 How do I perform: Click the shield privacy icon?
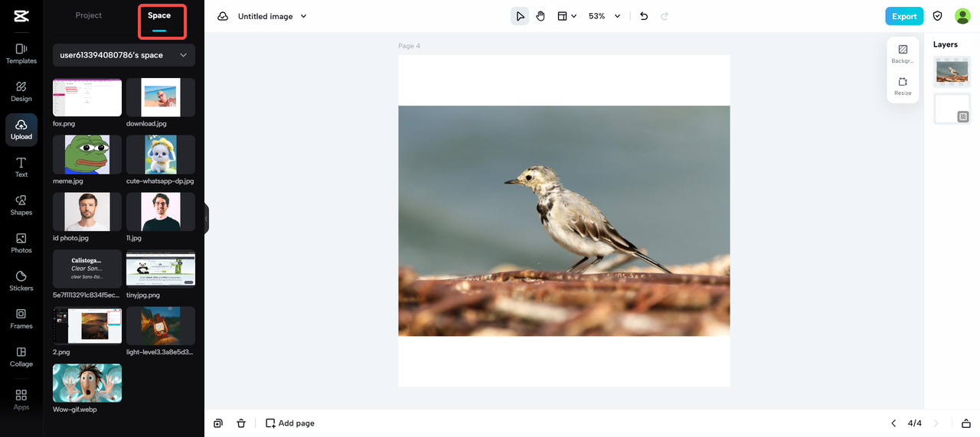pos(937,16)
